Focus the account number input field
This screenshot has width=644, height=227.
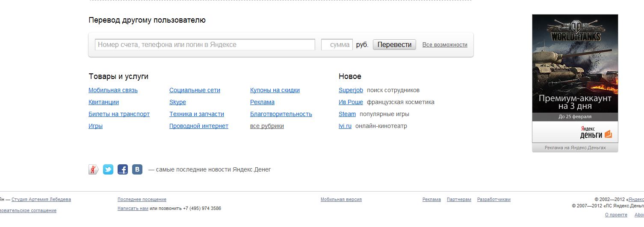205,45
